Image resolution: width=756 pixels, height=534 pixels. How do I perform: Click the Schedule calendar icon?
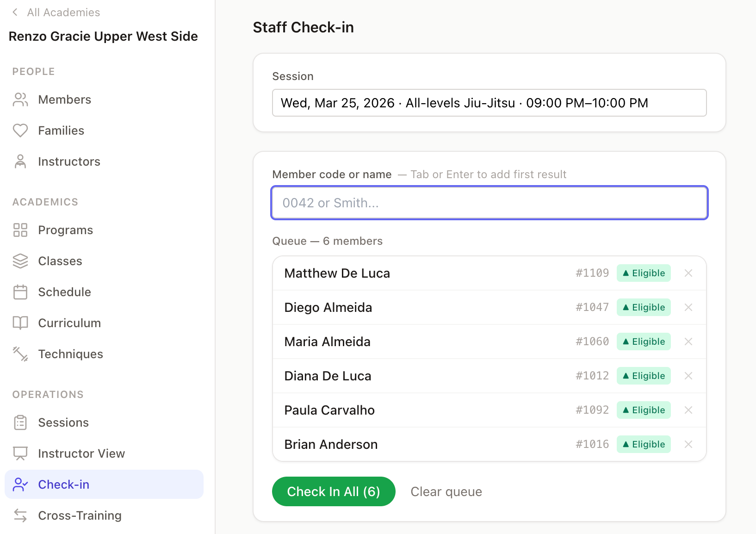click(x=20, y=292)
